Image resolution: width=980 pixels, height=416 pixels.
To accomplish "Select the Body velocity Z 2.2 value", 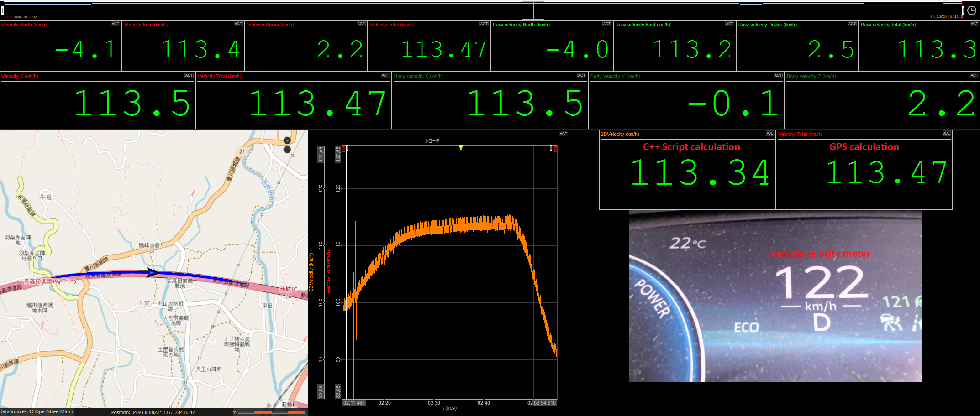I will click(942, 104).
